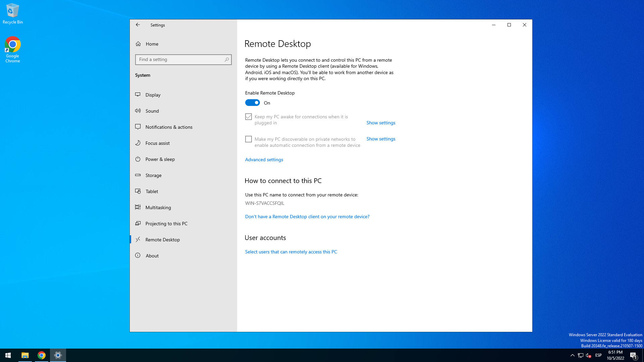Open Advanced settings link
This screenshot has height=362, width=644.
point(264,160)
